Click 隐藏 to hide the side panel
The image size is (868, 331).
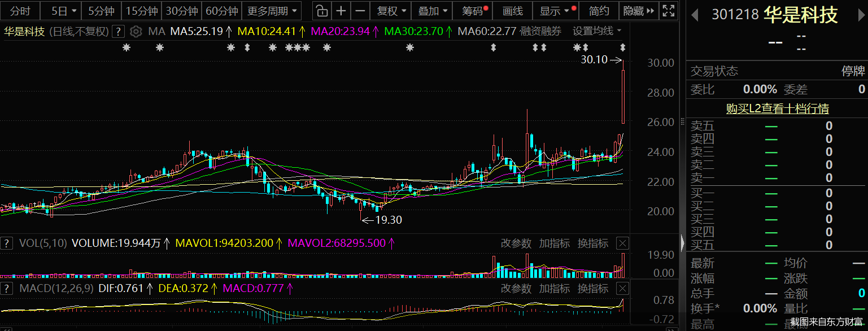pyautogui.click(x=639, y=11)
